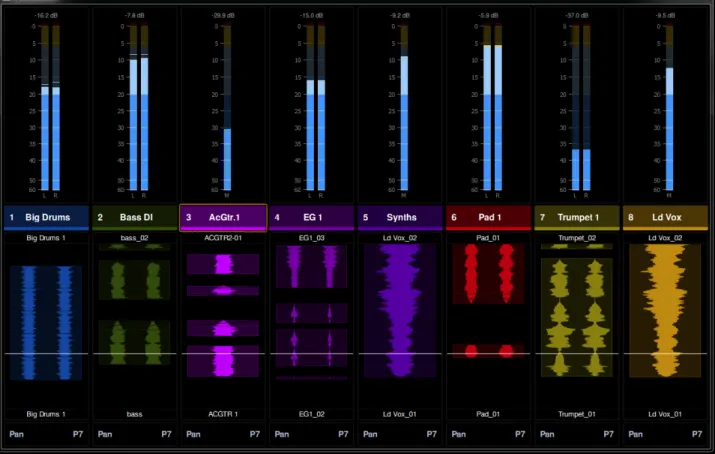Click the Pan label under Synths
The height and width of the screenshot is (454, 715).
[370, 434]
